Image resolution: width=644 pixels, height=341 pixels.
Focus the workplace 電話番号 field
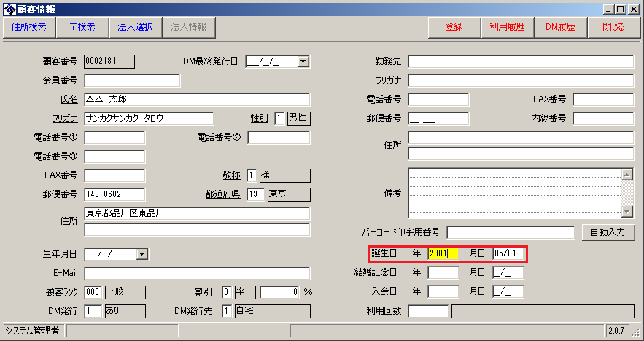[438, 99]
